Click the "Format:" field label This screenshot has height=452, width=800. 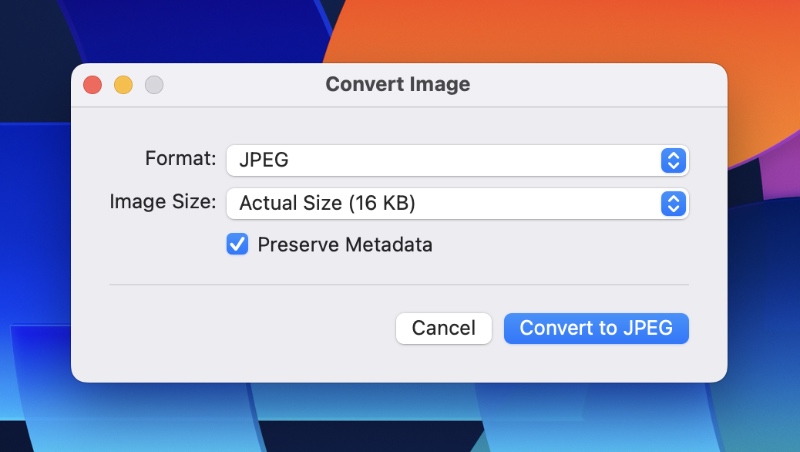tap(180, 158)
